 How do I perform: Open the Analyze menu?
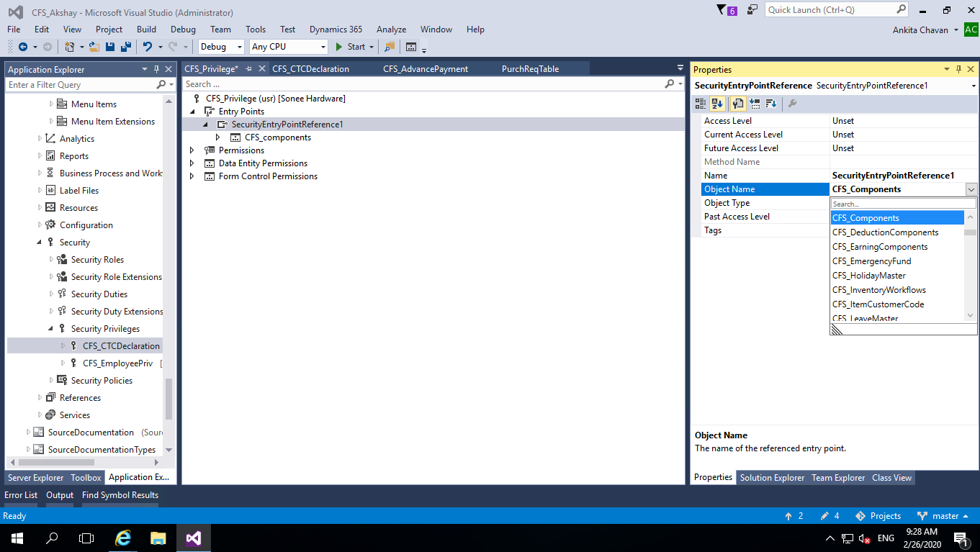391,30
